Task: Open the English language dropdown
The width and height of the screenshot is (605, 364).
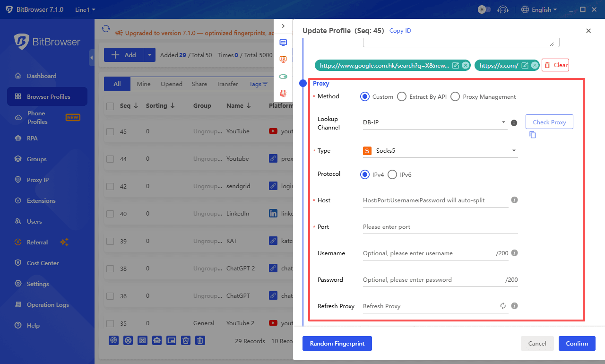Action: coord(539,9)
